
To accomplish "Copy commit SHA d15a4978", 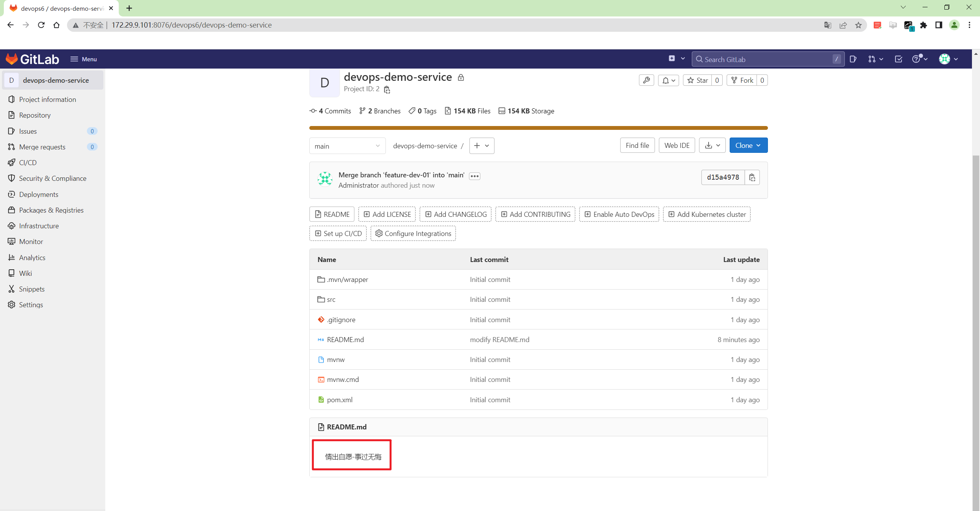I will pyautogui.click(x=752, y=177).
